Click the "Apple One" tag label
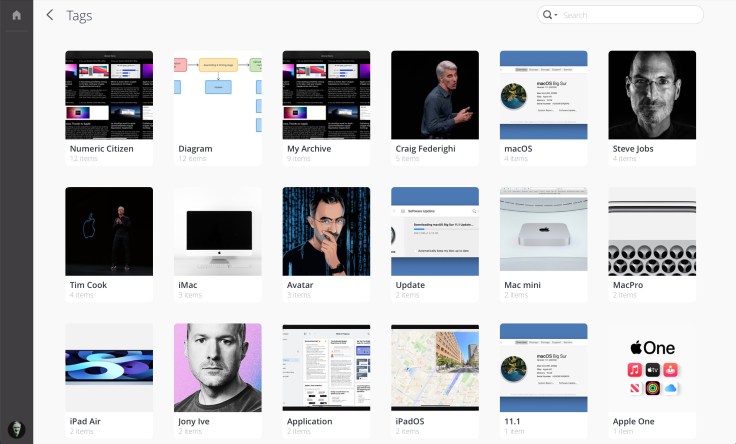736x444 pixels. pos(633,421)
